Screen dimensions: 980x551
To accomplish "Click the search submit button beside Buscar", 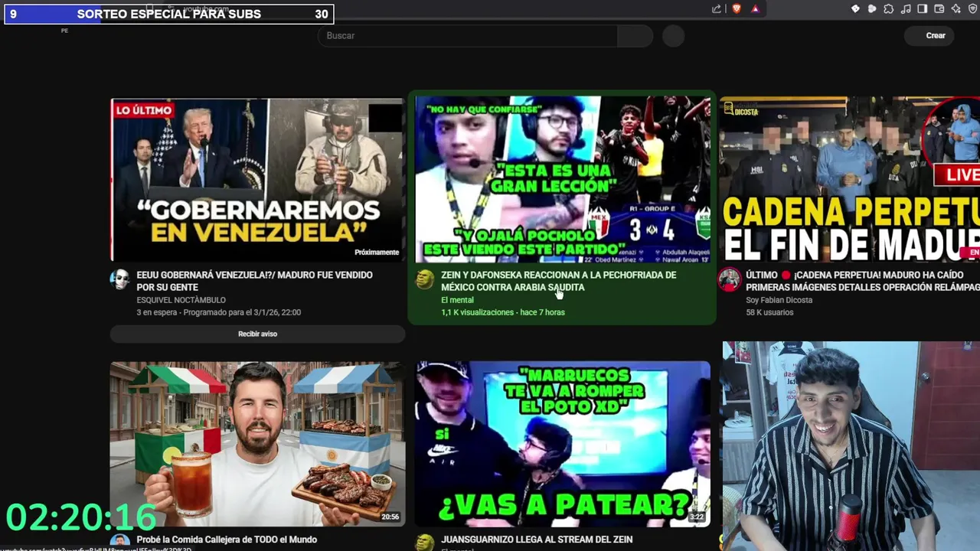I will click(635, 36).
